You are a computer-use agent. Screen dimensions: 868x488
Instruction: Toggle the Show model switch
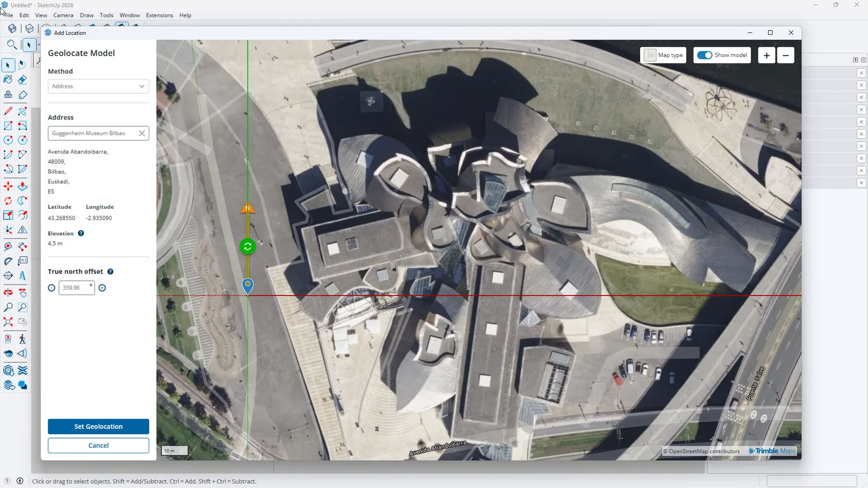[x=705, y=55]
